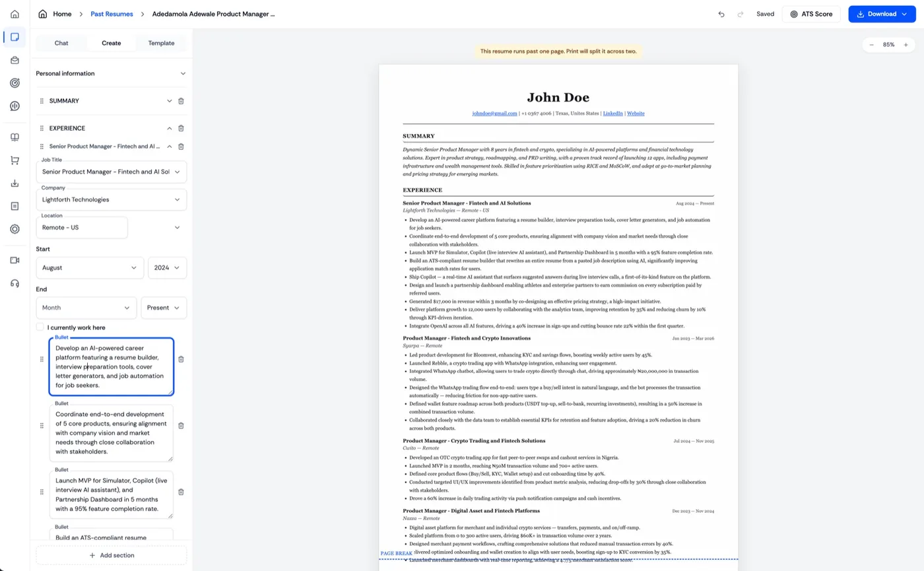Screen dimensions: 924x571
Task: Open the target goals sidebar icon
Action: coord(15,83)
